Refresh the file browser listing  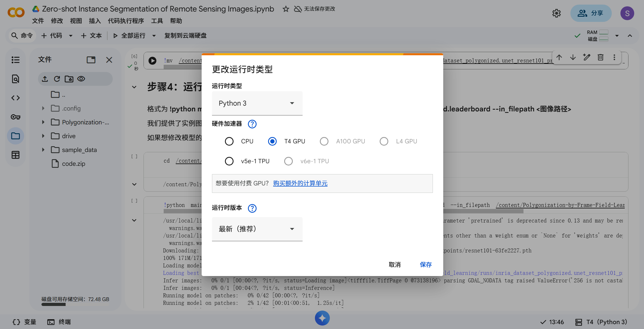(x=57, y=79)
